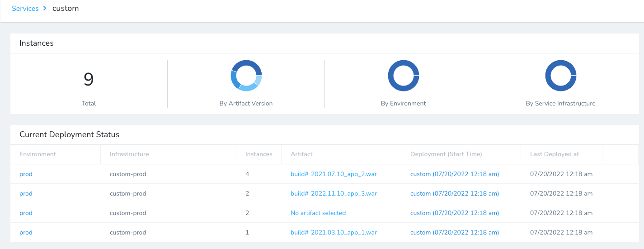
Task: Click the Deployment (Start Time) column header
Action: (446, 154)
